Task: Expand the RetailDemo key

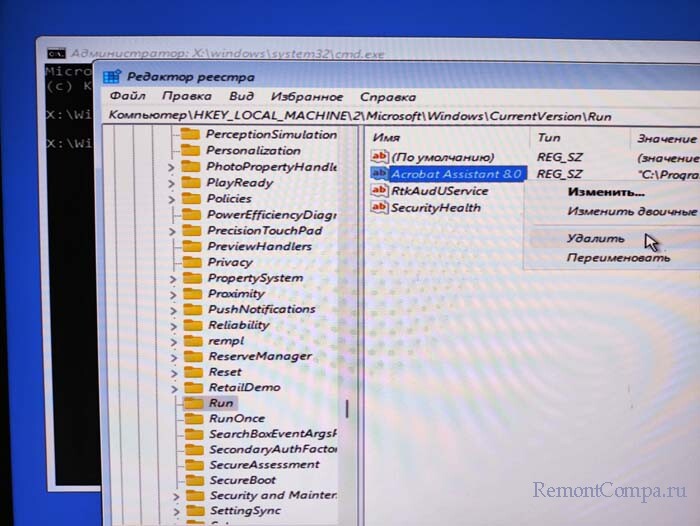Action: 175,389
